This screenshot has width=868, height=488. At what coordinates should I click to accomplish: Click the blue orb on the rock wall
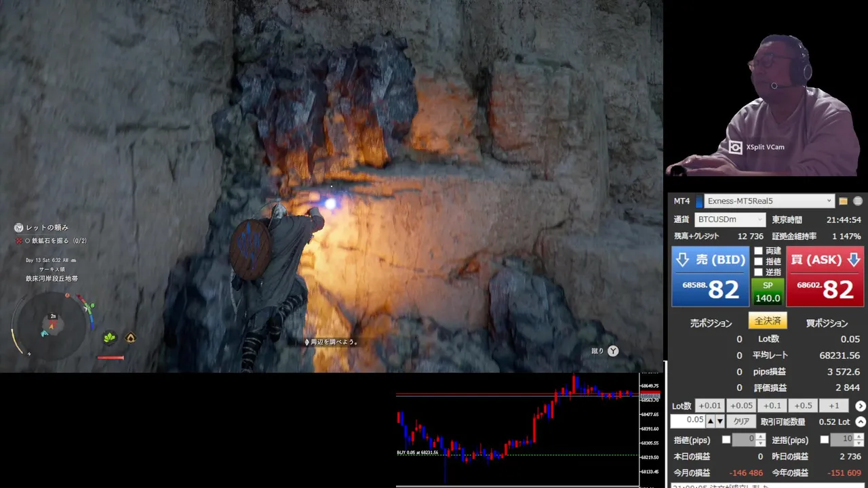pyautogui.click(x=330, y=203)
